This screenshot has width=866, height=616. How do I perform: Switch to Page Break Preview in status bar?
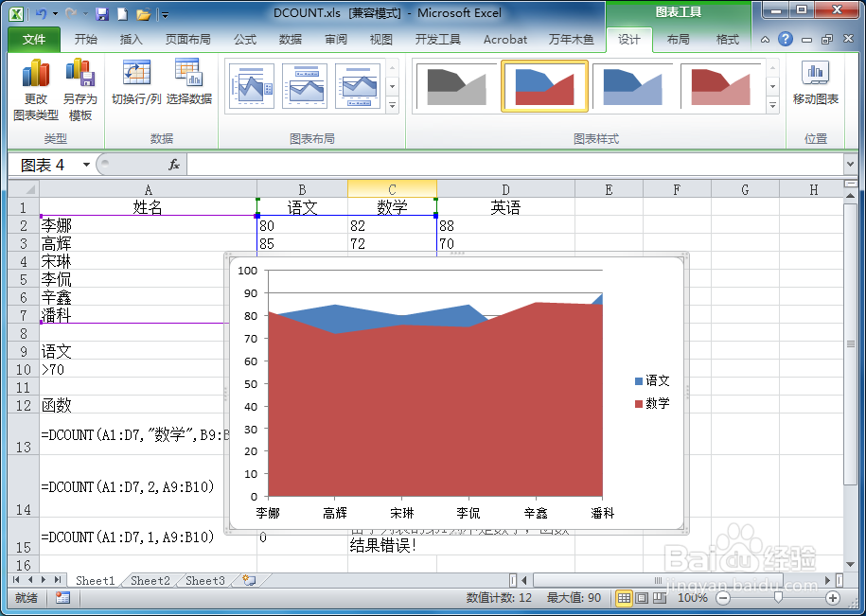click(660, 598)
